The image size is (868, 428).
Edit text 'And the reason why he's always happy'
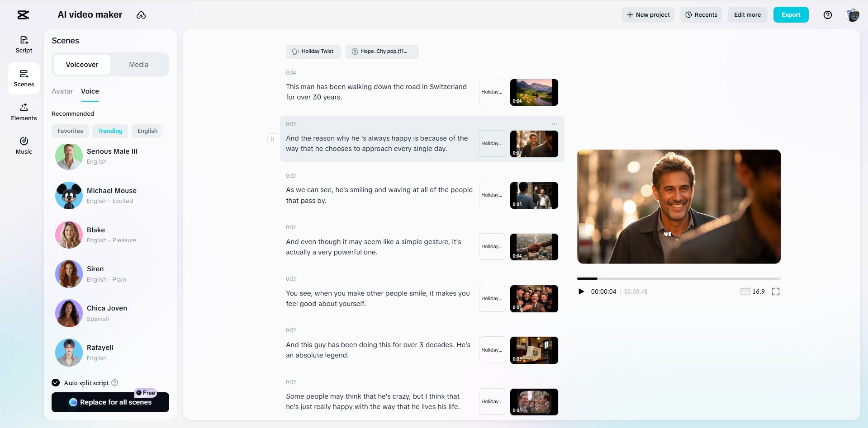coord(377,144)
